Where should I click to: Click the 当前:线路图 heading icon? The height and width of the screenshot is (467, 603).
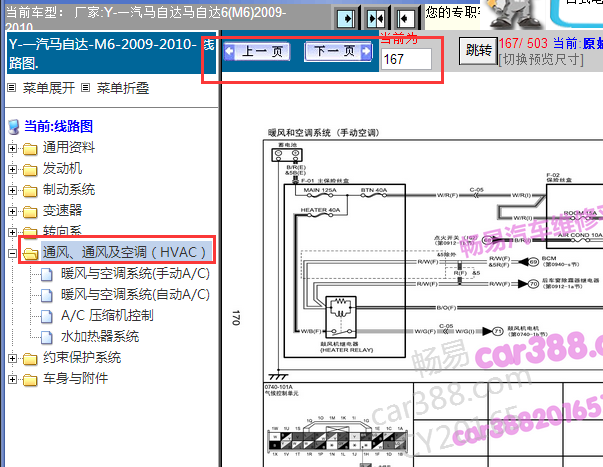pos(14,127)
